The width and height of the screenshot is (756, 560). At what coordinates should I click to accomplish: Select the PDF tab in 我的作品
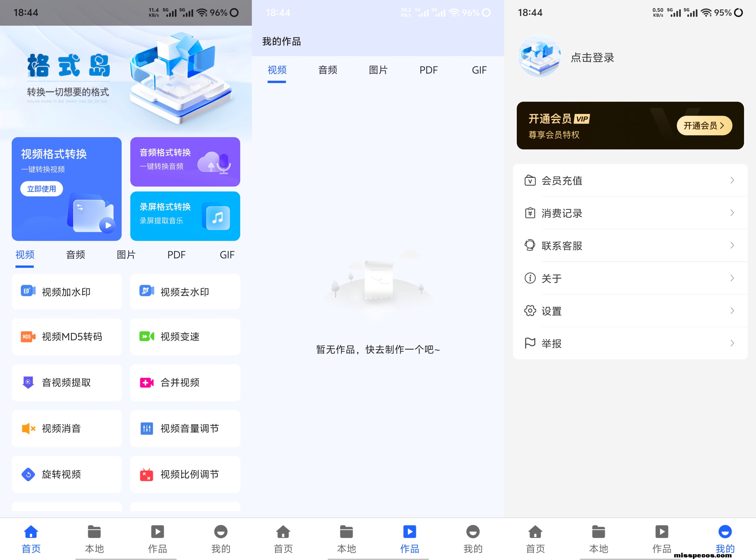428,70
